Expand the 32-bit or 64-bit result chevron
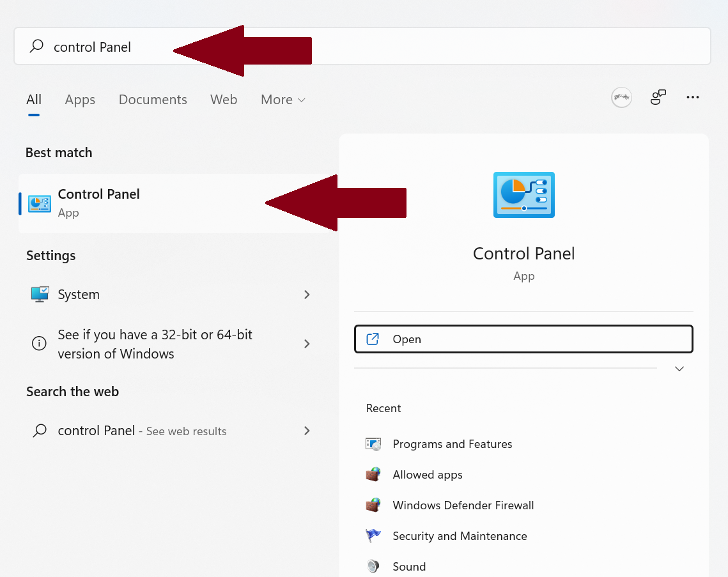Screen dimensions: 728x577 (x=307, y=344)
